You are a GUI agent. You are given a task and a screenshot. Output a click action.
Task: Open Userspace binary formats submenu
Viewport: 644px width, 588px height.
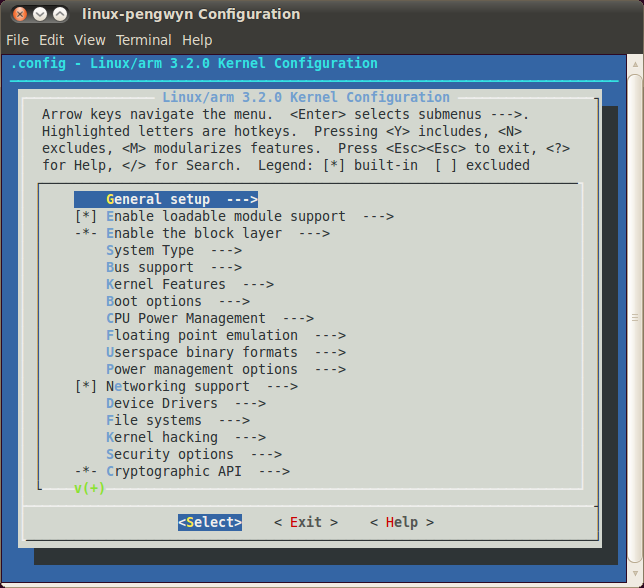click(x=226, y=352)
